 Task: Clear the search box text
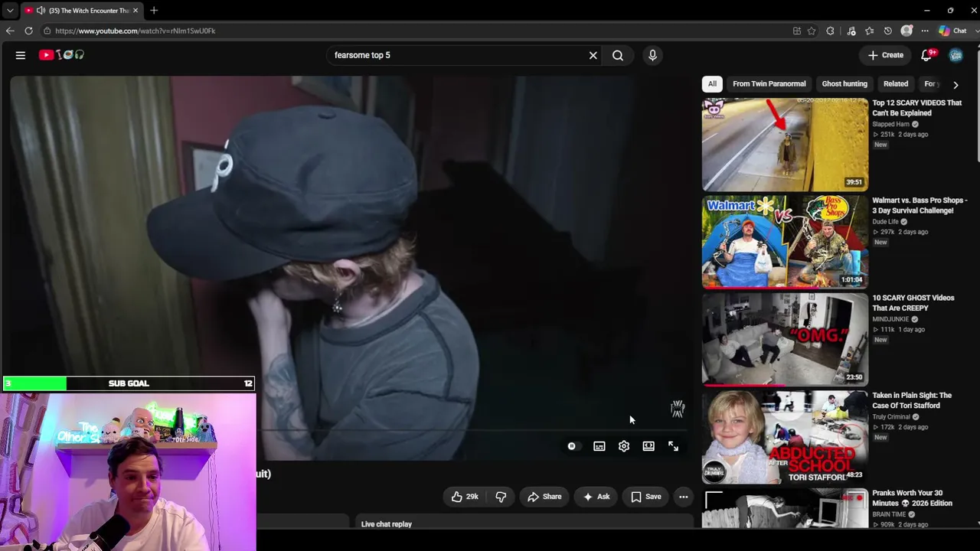[x=593, y=55]
